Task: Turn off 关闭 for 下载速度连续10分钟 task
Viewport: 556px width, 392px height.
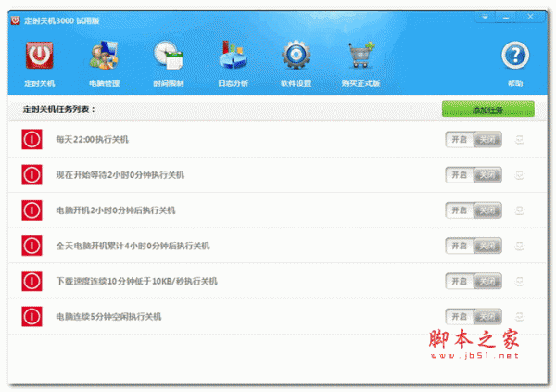Action: (487, 281)
